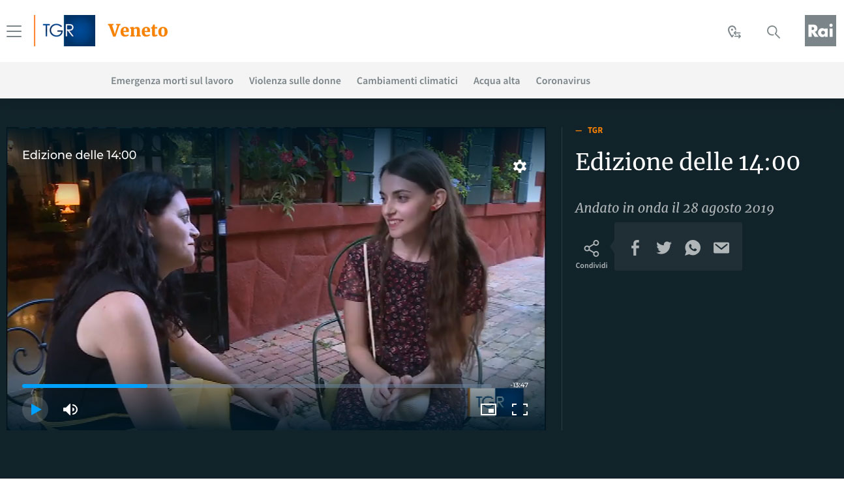Screen dimensions: 844x504
Task: Send the video by email
Action: coord(721,248)
